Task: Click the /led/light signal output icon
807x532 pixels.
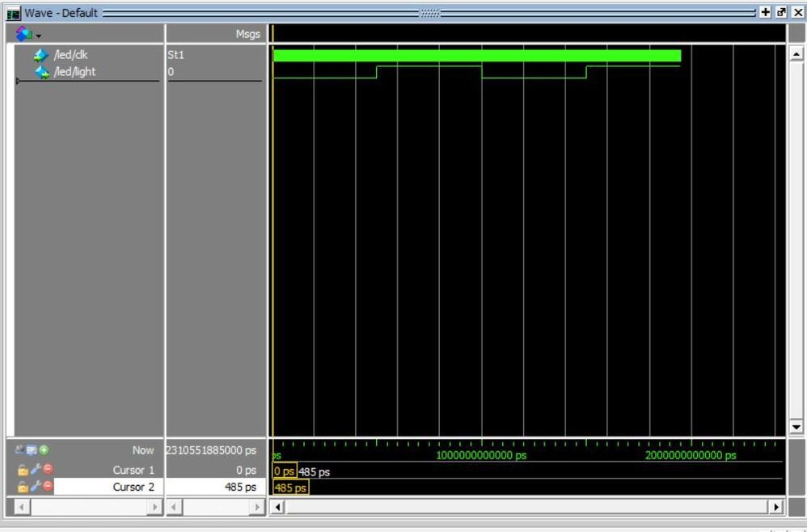Action: click(42, 73)
